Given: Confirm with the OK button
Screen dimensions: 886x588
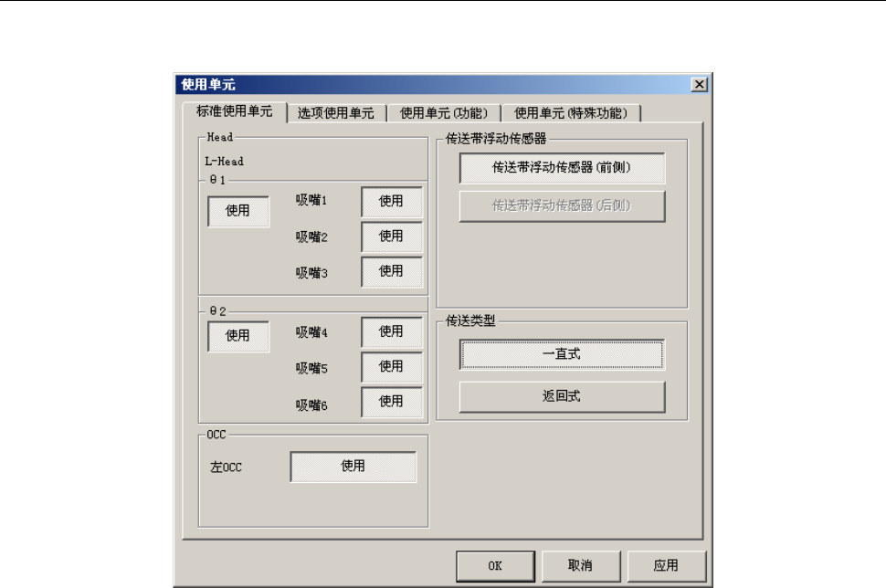Looking at the screenshot, I should tap(496, 566).
